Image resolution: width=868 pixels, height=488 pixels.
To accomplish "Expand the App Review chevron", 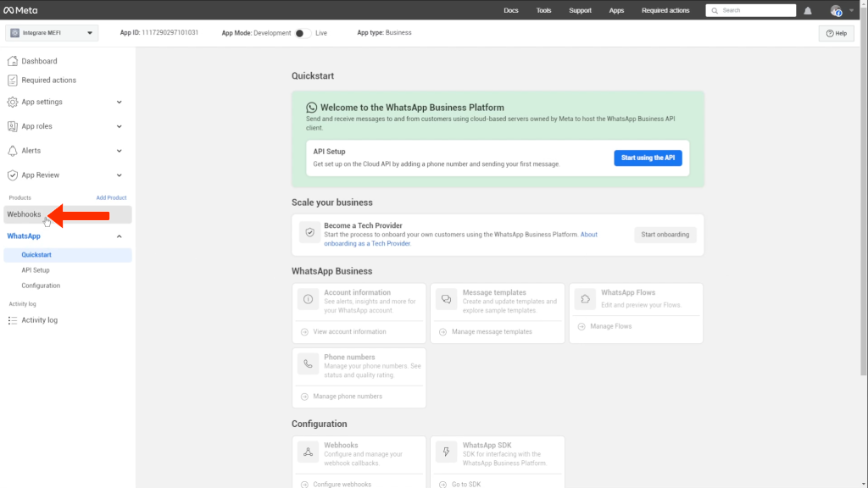I will [119, 175].
